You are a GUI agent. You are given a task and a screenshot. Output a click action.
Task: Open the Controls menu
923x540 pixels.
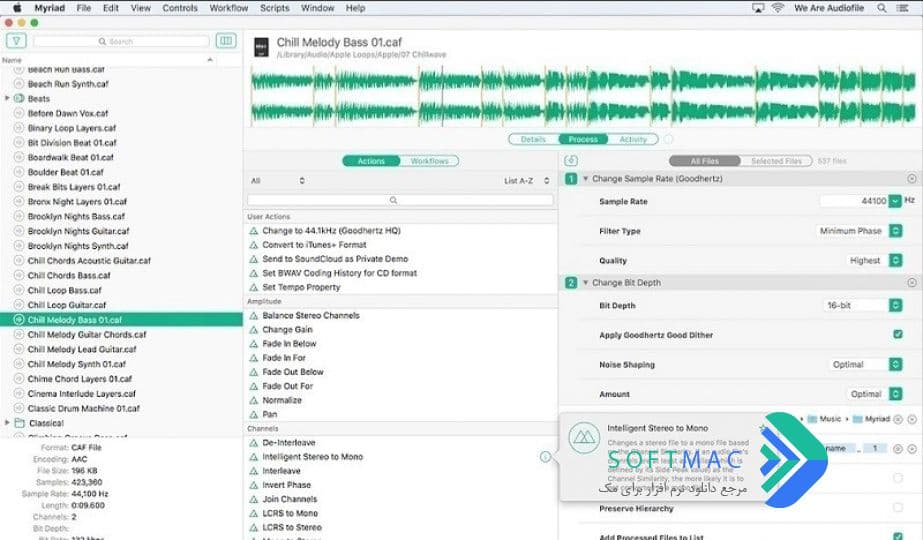[x=180, y=8]
